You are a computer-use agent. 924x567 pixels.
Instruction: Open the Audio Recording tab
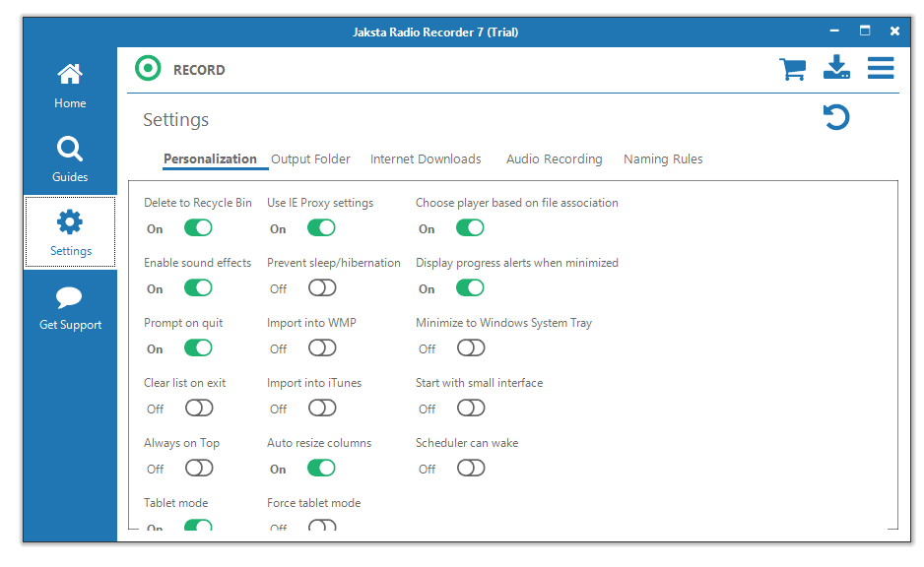click(554, 159)
